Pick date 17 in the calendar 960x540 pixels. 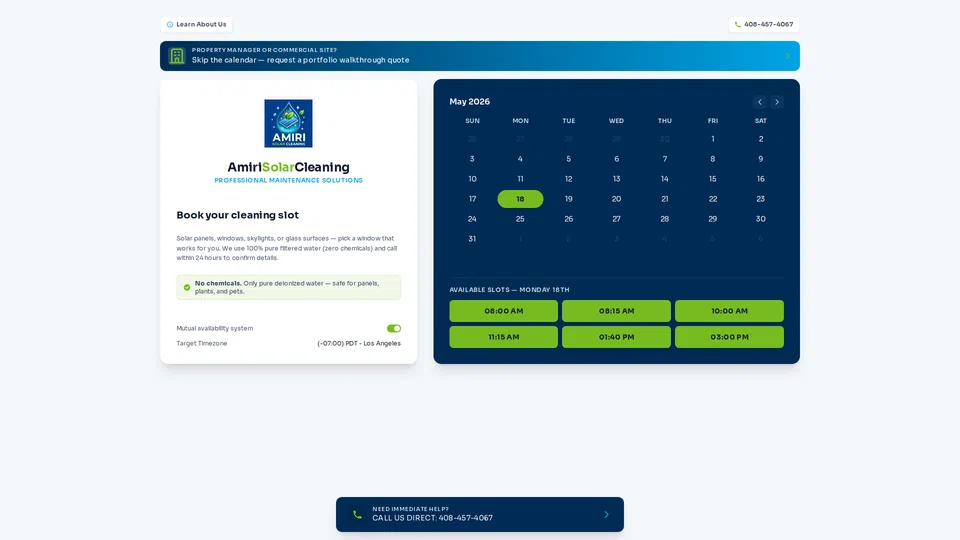pos(472,199)
